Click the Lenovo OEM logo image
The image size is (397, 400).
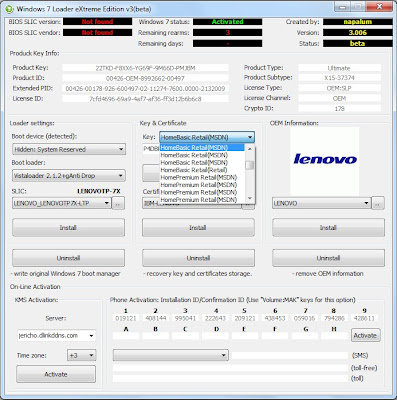[x=325, y=161]
